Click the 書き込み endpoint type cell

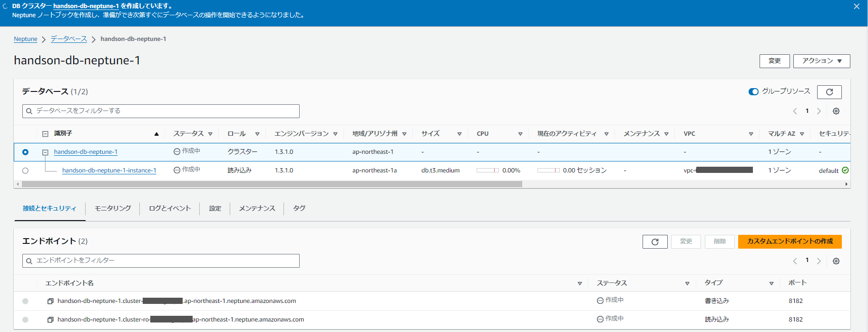coord(717,301)
